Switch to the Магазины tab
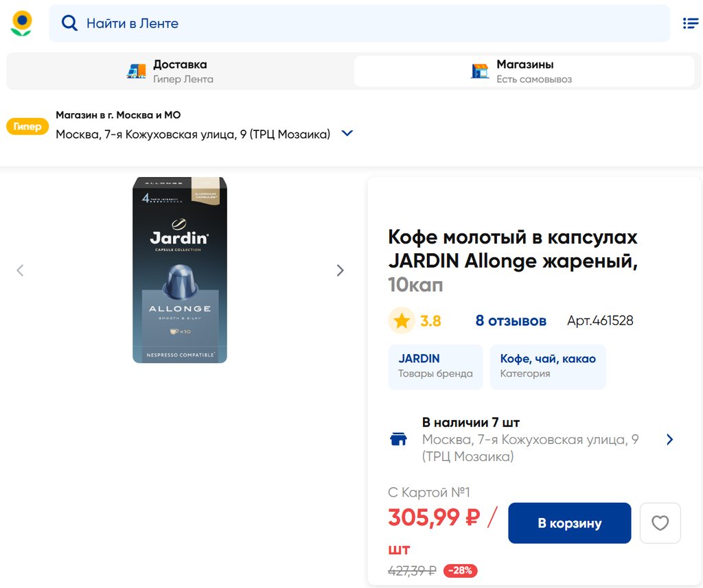The height and width of the screenshot is (588, 703). (x=525, y=71)
